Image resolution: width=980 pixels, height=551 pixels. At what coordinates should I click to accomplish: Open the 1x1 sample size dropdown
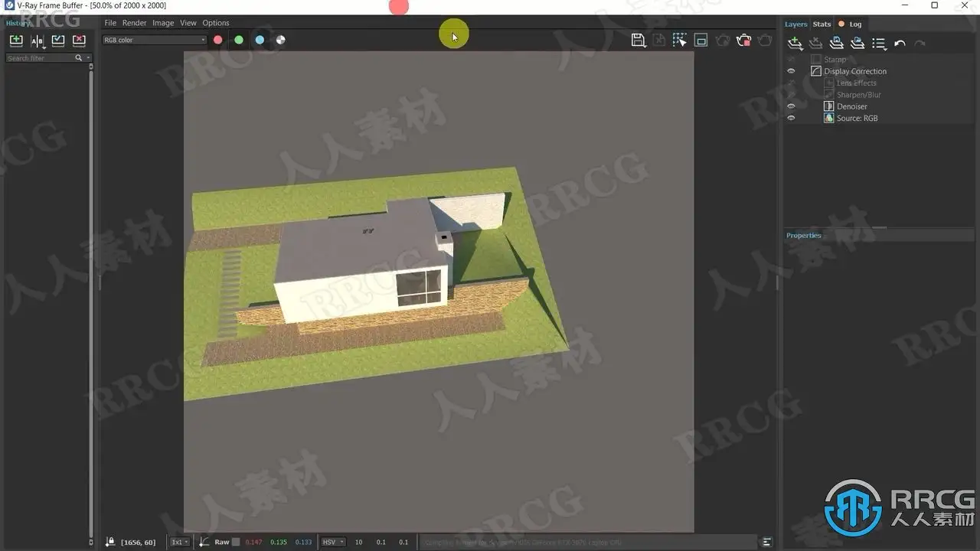pyautogui.click(x=180, y=542)
